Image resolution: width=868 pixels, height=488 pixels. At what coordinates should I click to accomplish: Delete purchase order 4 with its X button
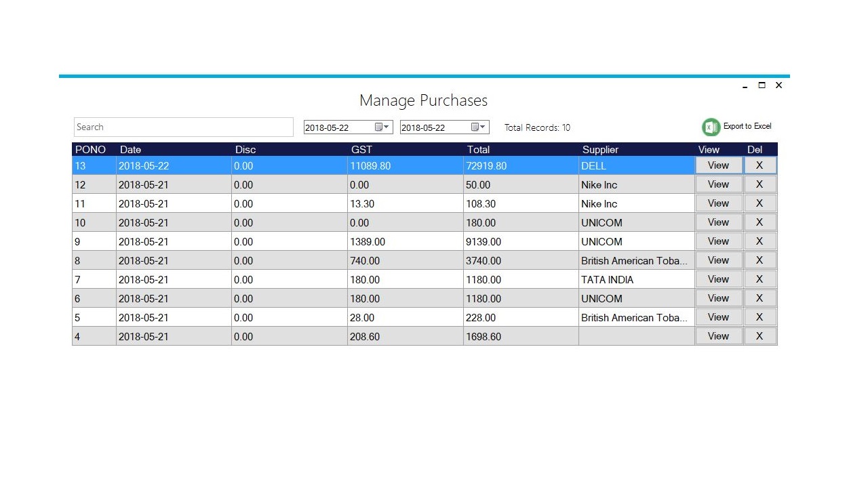(x=759, y=335)
